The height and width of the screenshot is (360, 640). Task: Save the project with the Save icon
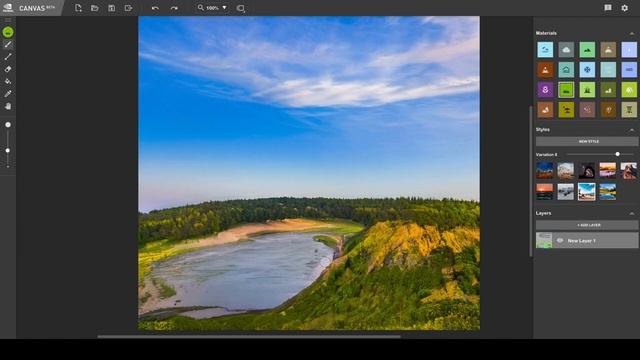point(111,8)
